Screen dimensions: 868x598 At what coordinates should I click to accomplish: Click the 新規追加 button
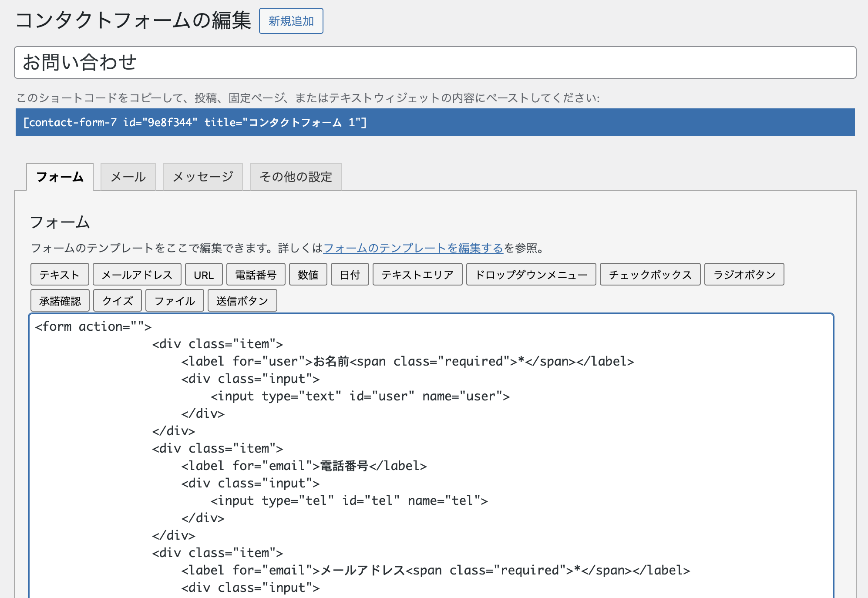[291, 21]
